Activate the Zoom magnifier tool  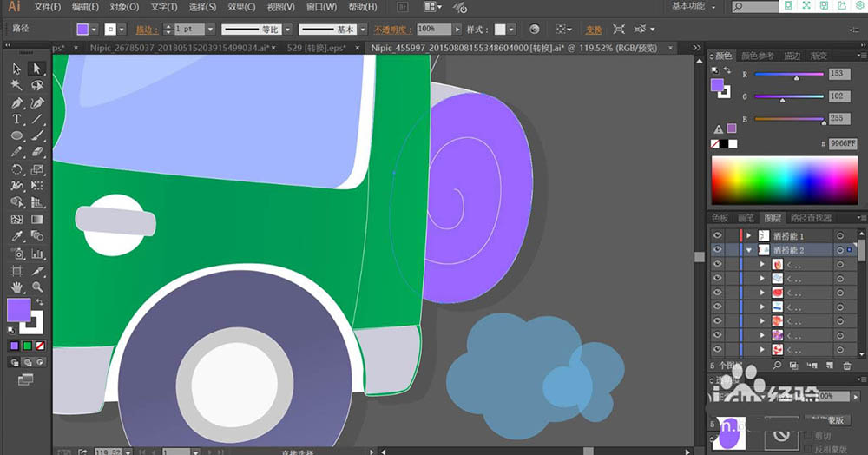point(36,287)
